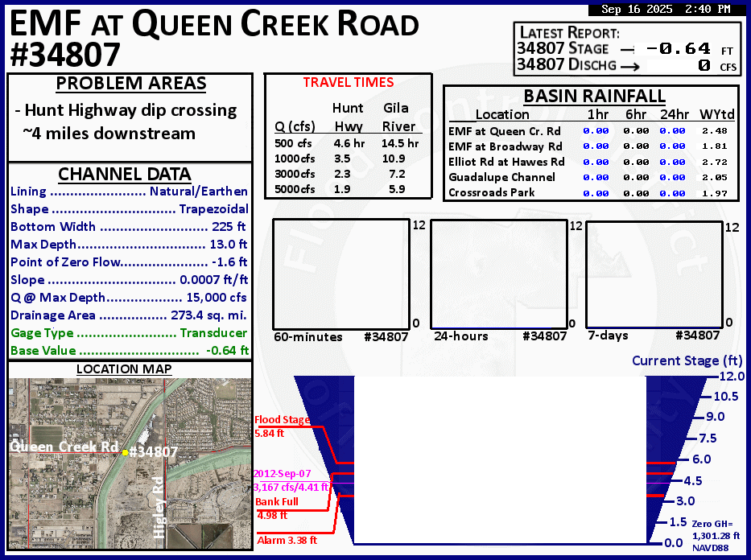Click the Hunt Hwy column header
751x560 pixels.
coord(349,117)
